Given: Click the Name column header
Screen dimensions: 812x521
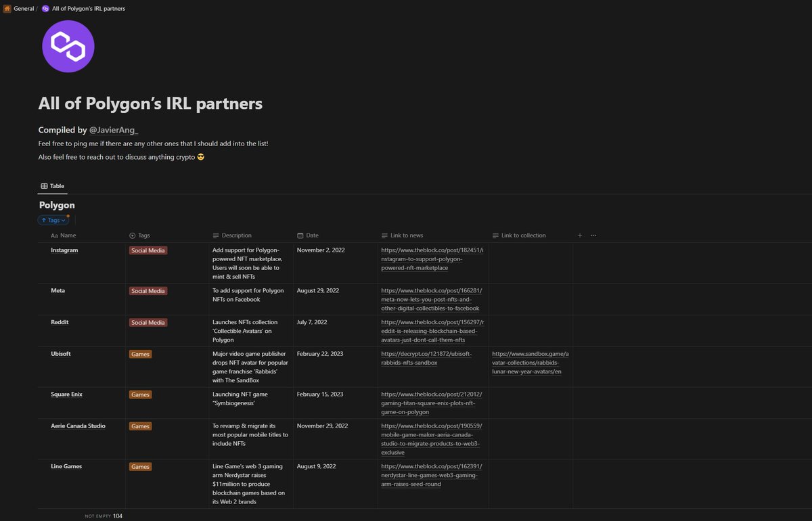Looking at the screenshot, I should point(64,235).
